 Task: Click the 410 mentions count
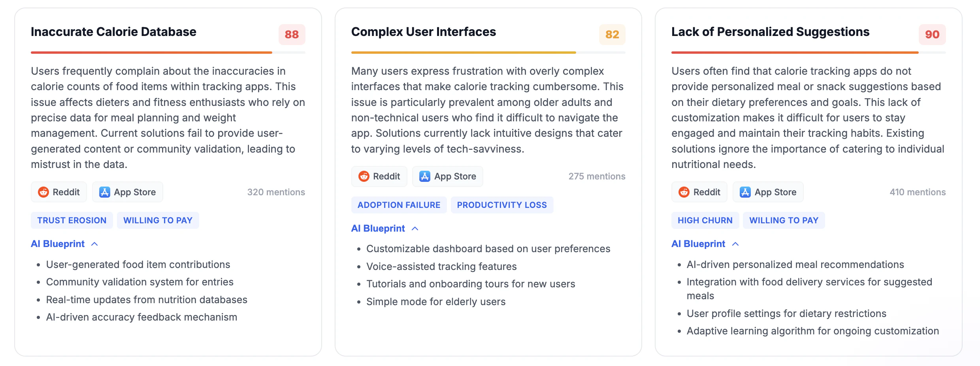pyautogui.click(x=918, y=192)
